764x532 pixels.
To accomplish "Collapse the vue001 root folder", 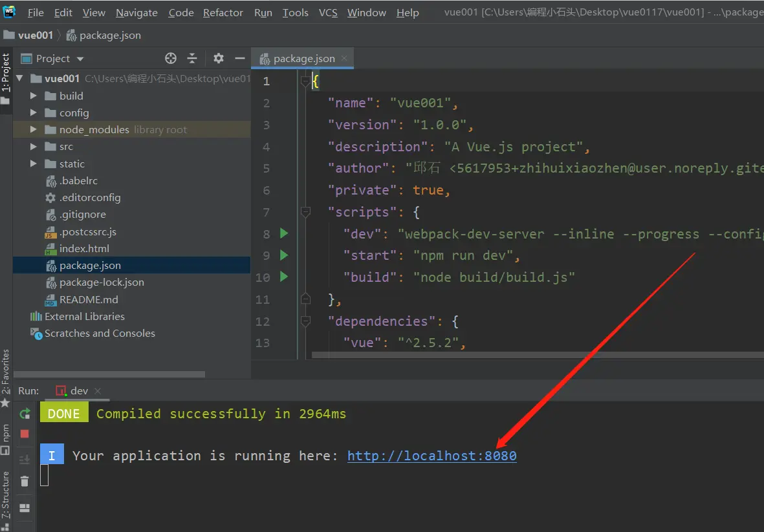I will (x=19, y=78).
